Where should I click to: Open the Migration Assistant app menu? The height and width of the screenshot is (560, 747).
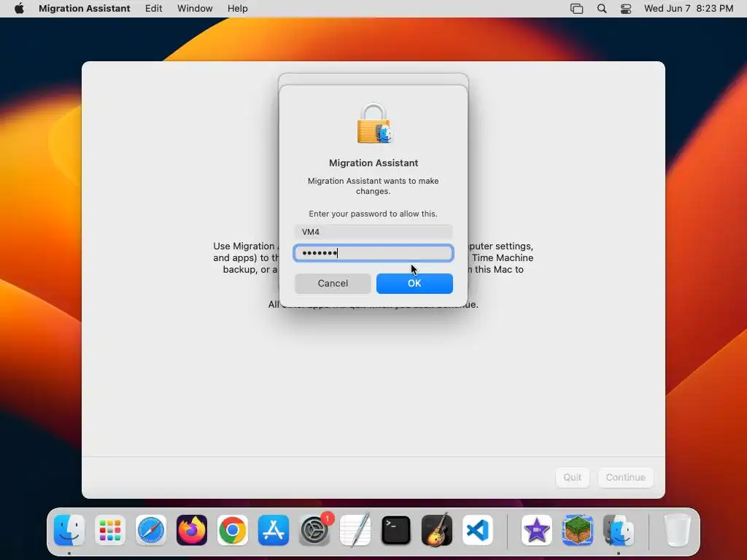click(85, 9)
